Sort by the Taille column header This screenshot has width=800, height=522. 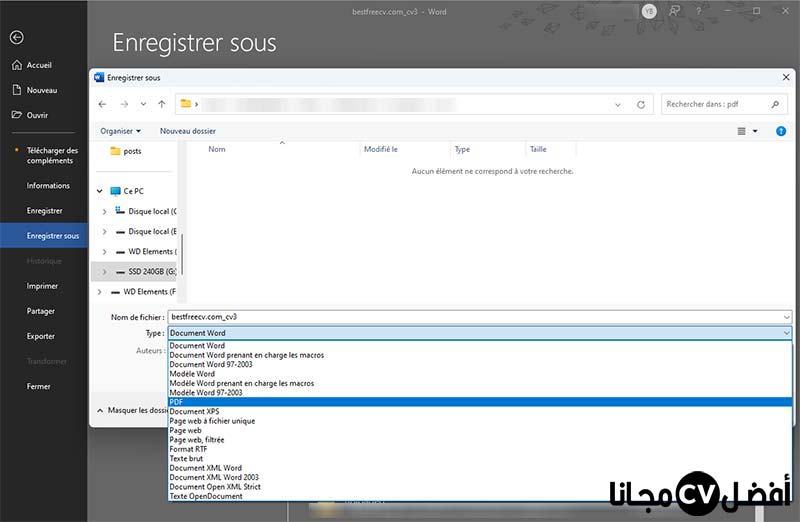pos(538,149)
